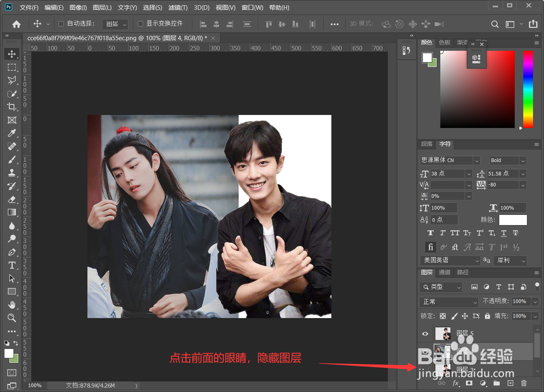Open the Bold font style dropdown
Screen dimensions: 544x392
[x=508, y=160]
